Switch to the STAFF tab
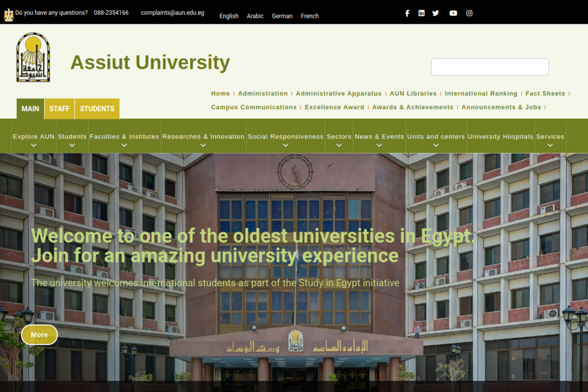 tap(59, 109)
